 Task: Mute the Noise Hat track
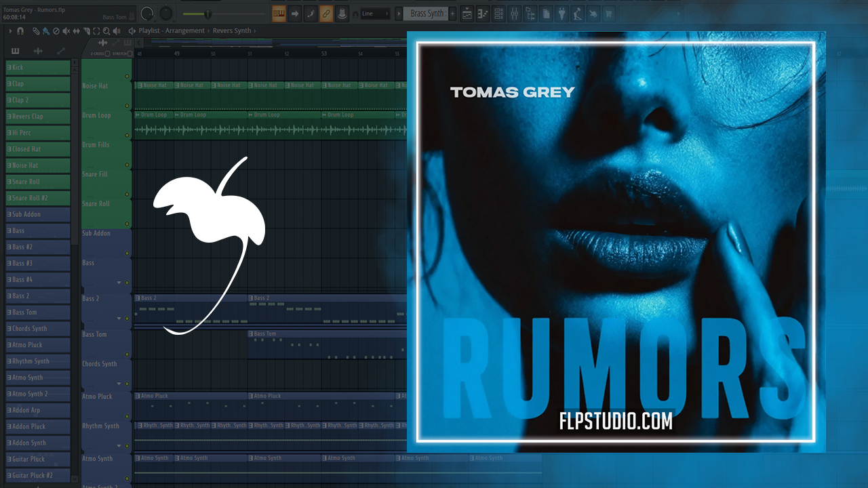point(127,77)
